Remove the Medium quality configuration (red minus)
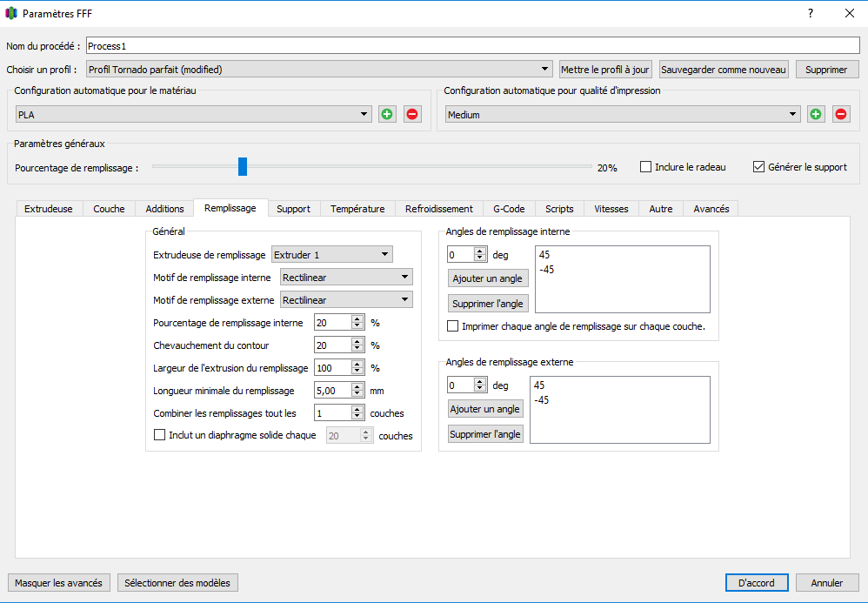This screenshot has width=868, height=603. pos(841,114)
